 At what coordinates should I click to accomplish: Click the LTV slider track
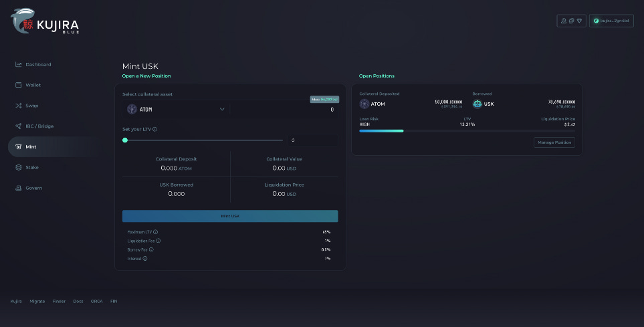tap(204, 140)
